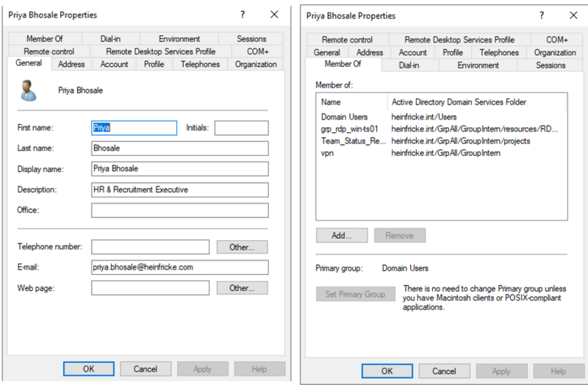Click the help question mark in right dialog

pyautogui.click(x=542, y=15)
